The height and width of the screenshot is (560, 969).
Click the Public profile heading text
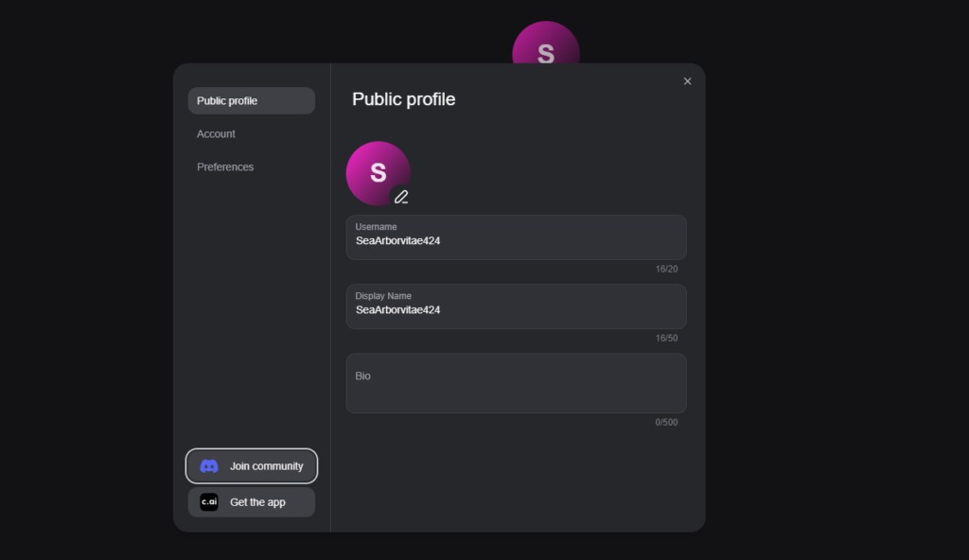pyautogui.click(x=403, y=99)
